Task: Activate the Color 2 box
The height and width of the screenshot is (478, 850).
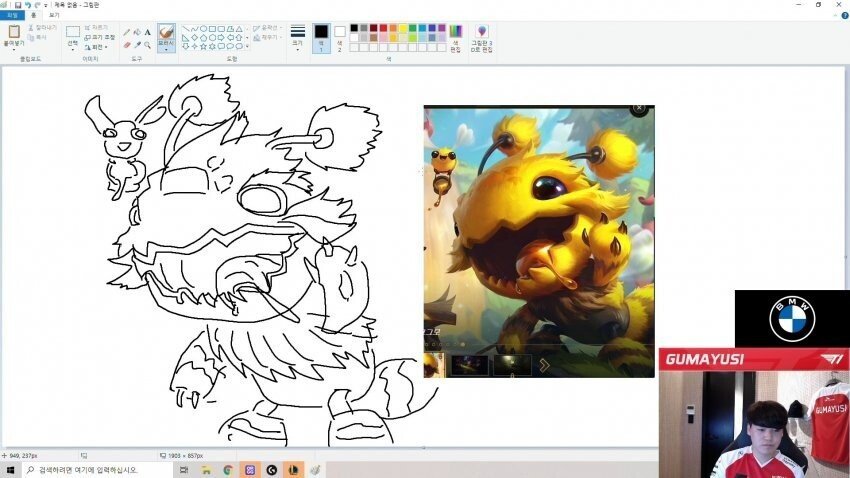Action: [340, 37]
